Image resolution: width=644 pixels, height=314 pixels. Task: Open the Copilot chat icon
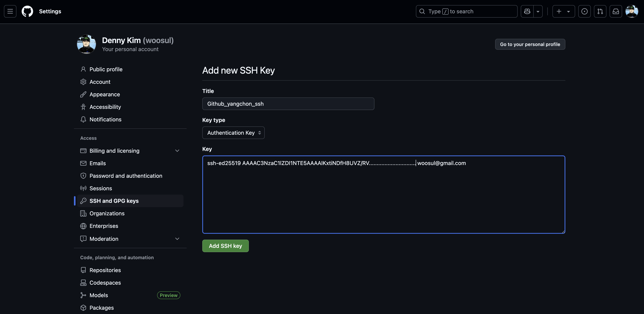(527, 11)
